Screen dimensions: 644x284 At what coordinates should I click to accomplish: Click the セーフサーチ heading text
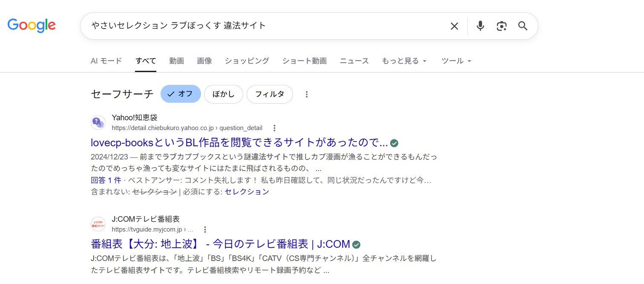point(122,94)
